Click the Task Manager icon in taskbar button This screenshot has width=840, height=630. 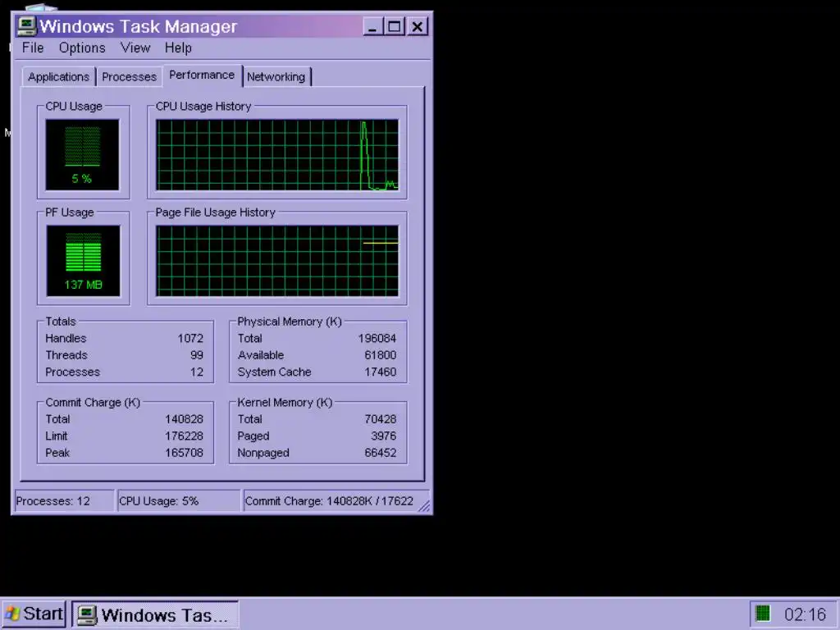click(87, 615)
